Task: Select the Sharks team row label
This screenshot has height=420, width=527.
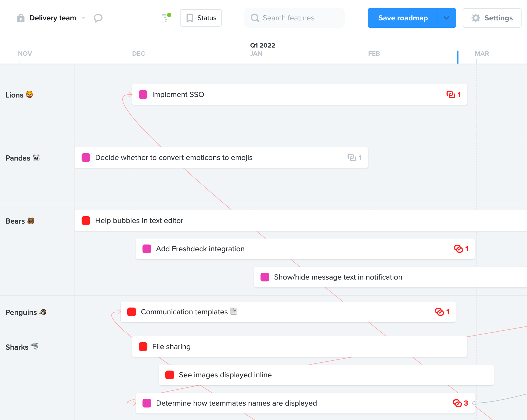Action: pyautogui.click(x=22, y=347)
